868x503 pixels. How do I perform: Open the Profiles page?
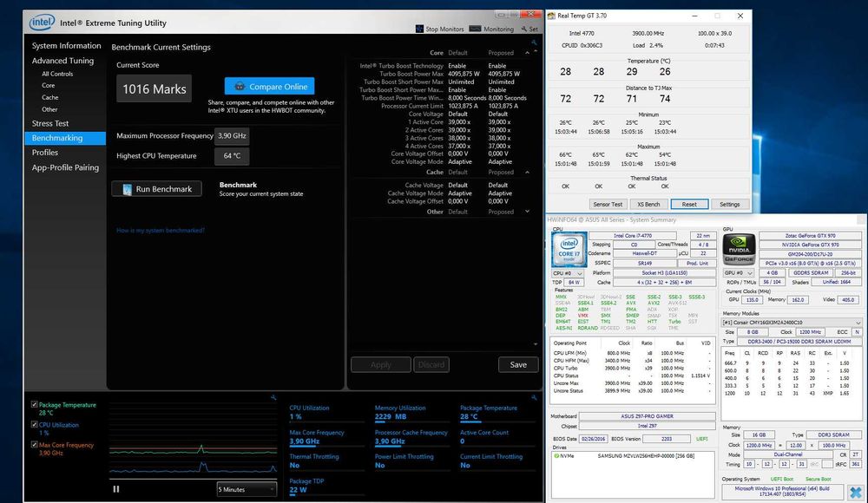point(45,152)
